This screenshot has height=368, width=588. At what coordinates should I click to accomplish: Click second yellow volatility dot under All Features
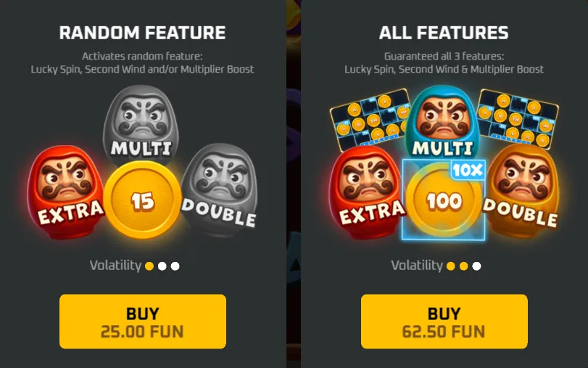tap(464, 266)
